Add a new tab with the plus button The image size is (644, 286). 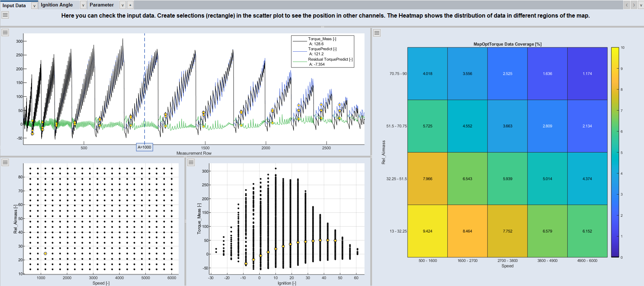click(130, 5)
